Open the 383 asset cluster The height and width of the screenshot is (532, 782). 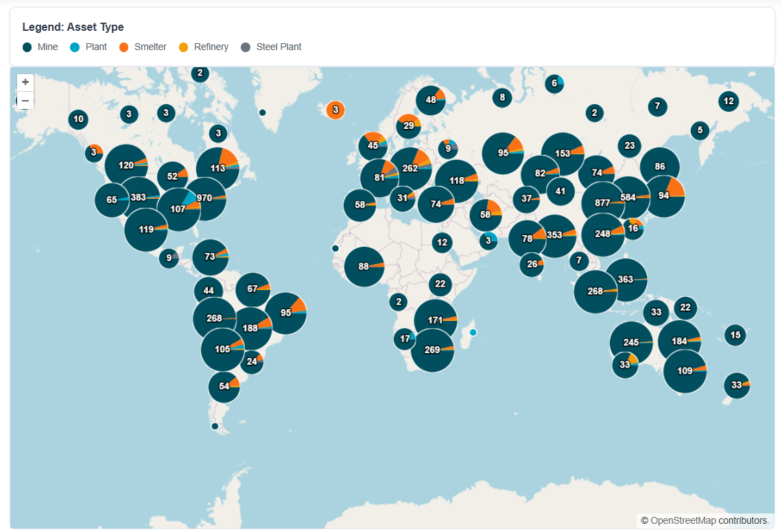click(138, 197)
